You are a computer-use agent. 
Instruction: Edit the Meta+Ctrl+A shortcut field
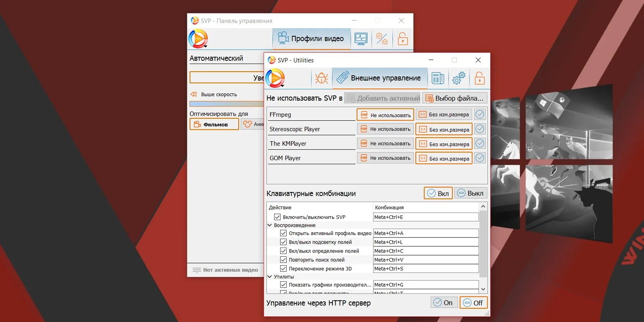click(426, 233)
